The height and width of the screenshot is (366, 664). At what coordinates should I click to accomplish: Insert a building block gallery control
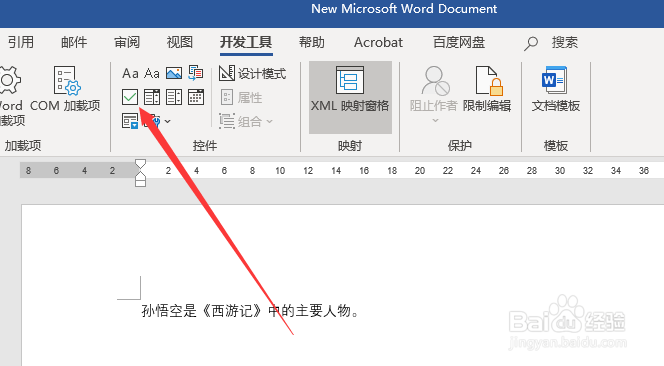(x=196, y=73)
